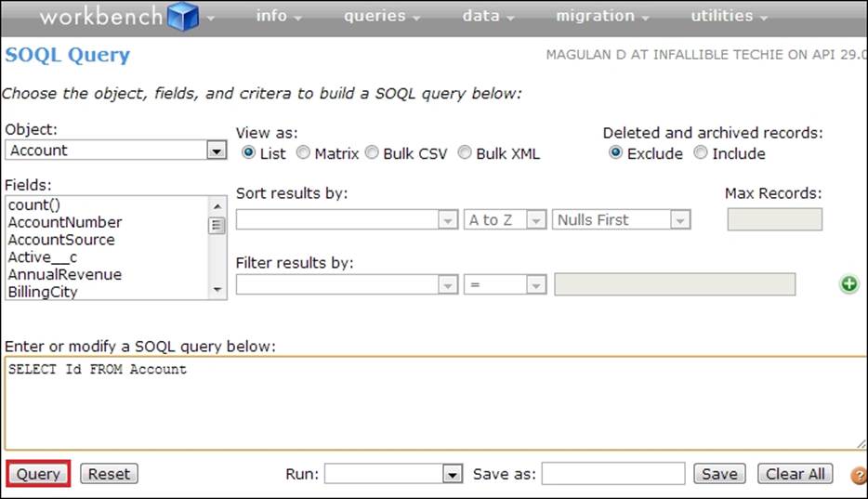Choose Bulk CSV view option
Screen dimensions: 868x499
372,153
